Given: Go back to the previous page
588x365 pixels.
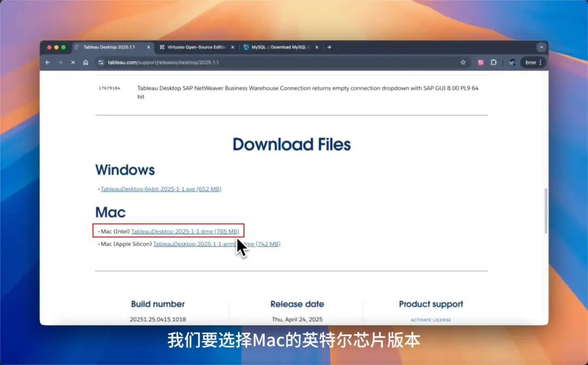Looking at the screenshot, I should (47, 63).
